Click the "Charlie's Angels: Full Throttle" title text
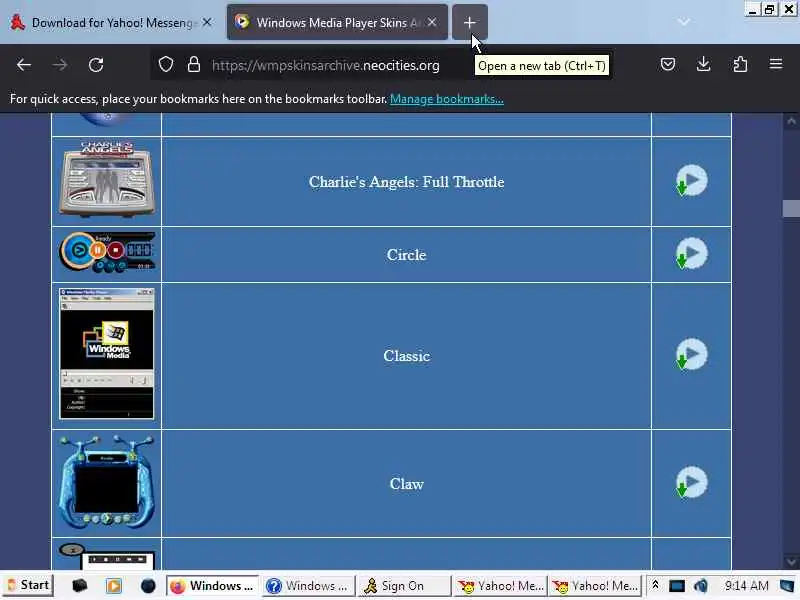Screen dimensions: 800x600 click(x=407, y=182)
